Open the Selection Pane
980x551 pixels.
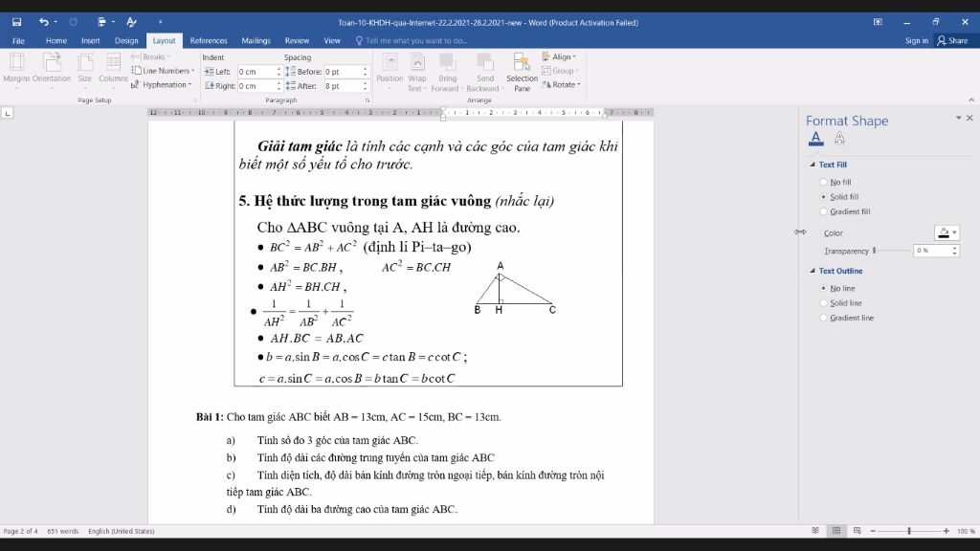[x=522, y=72]
